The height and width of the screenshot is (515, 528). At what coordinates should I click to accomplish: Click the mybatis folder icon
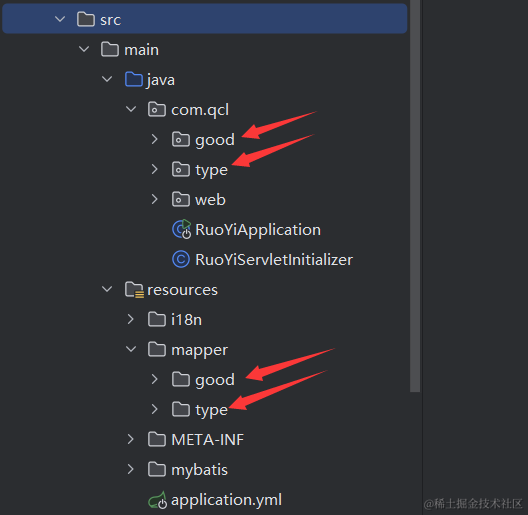pos(157,469)
